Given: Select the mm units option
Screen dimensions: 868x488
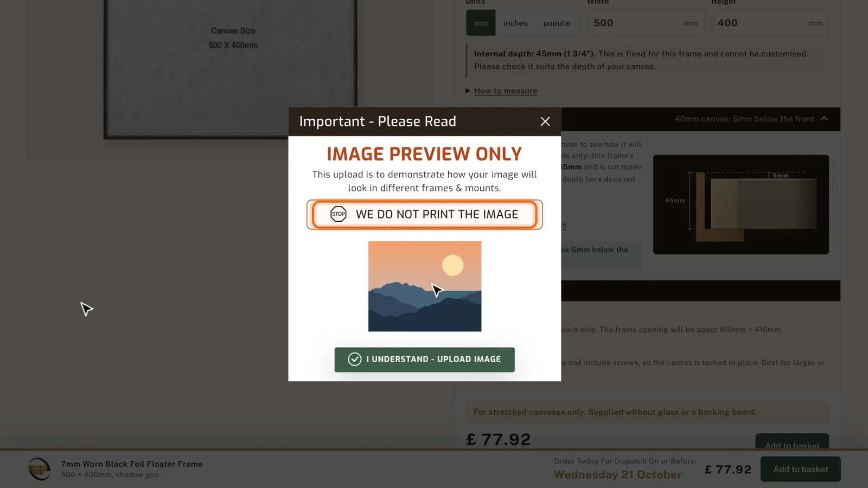Looking at the screenshot, I should 481,23.
